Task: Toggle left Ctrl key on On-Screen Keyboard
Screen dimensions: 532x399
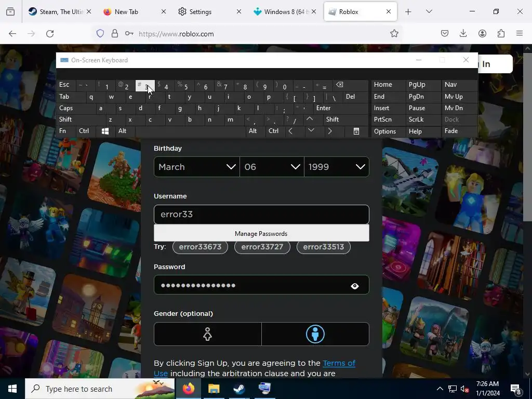Action: (x=86, y=131)
